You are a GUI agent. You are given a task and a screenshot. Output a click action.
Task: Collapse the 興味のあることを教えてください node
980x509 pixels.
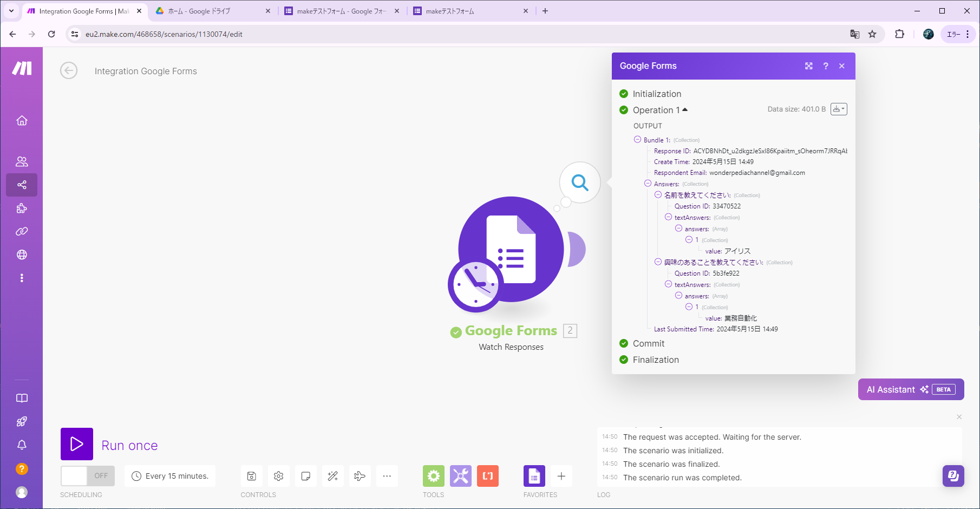pos(658,262)
